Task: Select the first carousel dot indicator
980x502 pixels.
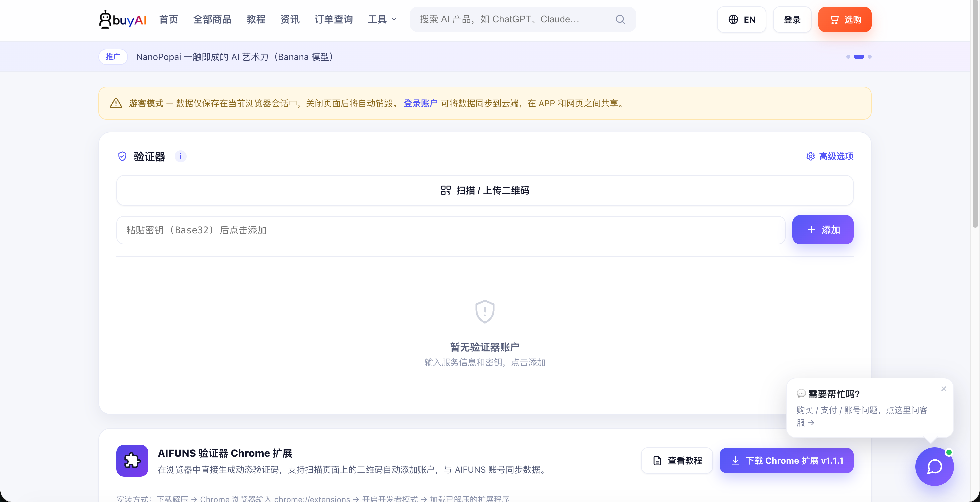Action: (x=848, y=57)
